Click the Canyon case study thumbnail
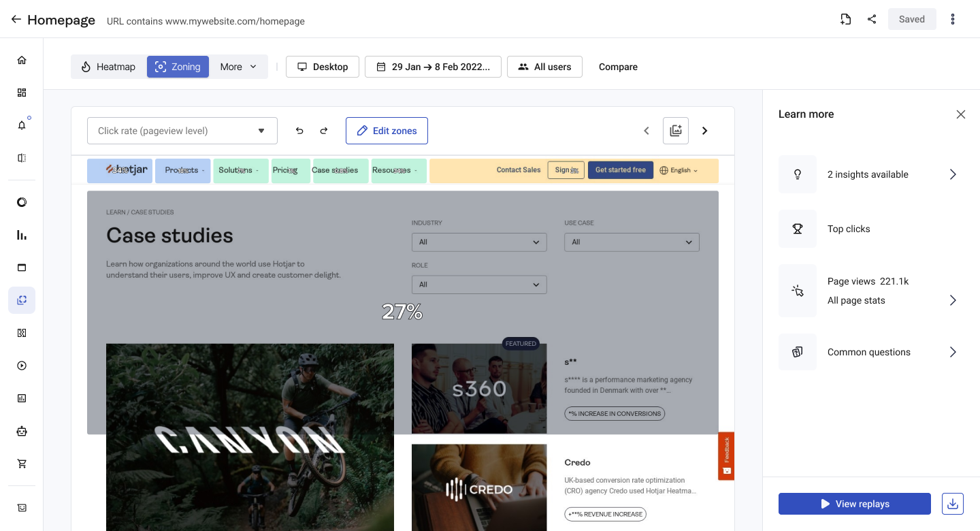The width and height of the screenshot is (980, 531). click(x=250, y=437)
